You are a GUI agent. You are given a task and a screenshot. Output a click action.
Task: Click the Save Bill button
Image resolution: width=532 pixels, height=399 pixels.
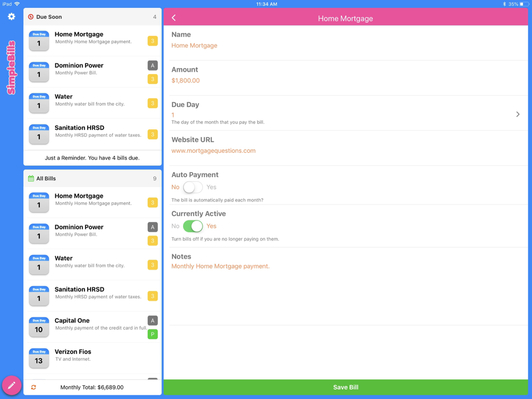346,387
